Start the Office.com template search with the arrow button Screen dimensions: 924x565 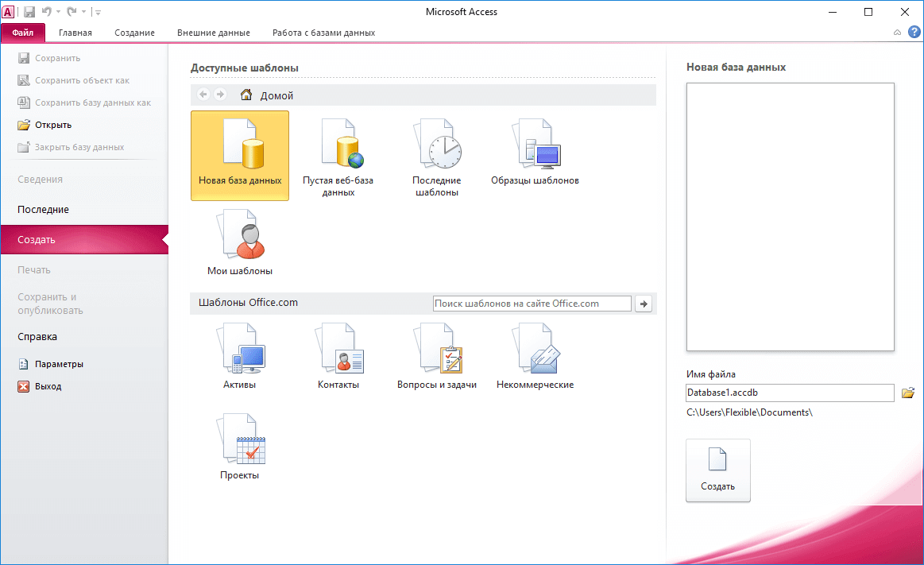(644, 304)
